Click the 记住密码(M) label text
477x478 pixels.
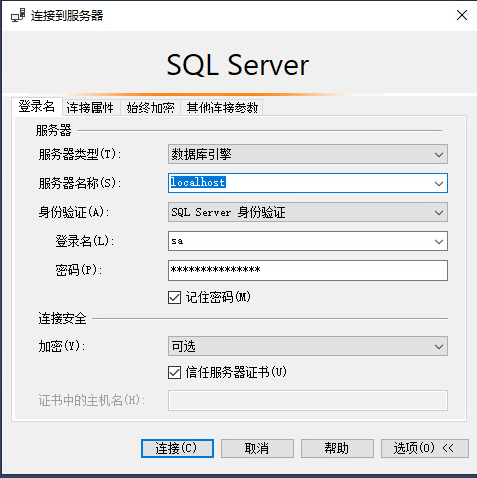(218, 297)
